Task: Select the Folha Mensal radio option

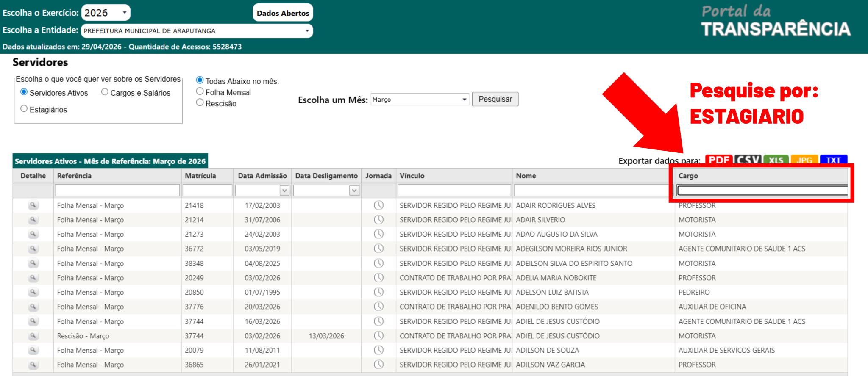Action: click(x=200, y=92)
